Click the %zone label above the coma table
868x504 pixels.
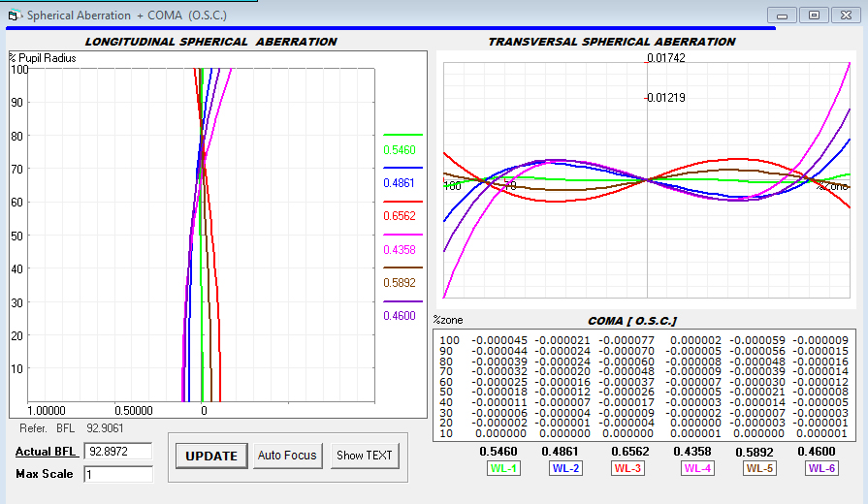click(x=448, y=320)
